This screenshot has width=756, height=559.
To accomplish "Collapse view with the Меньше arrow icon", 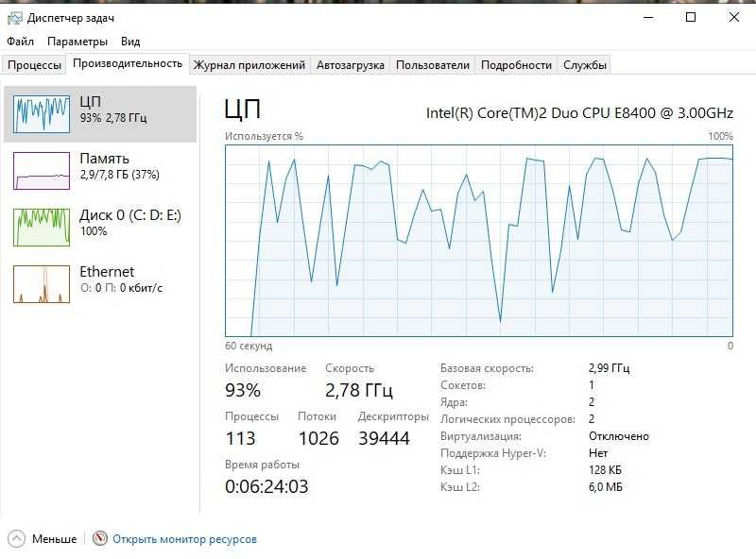I will tap(16, 539).
